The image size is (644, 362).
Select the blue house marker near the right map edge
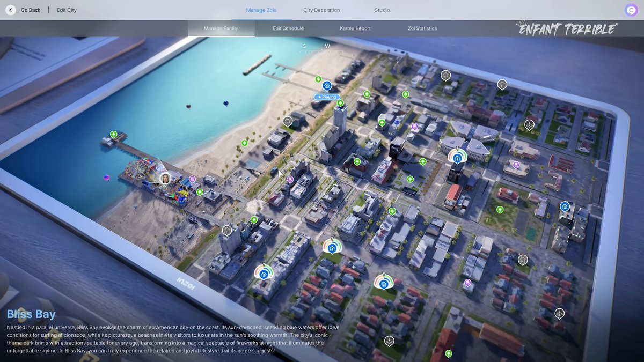click(x=565, y=206)
